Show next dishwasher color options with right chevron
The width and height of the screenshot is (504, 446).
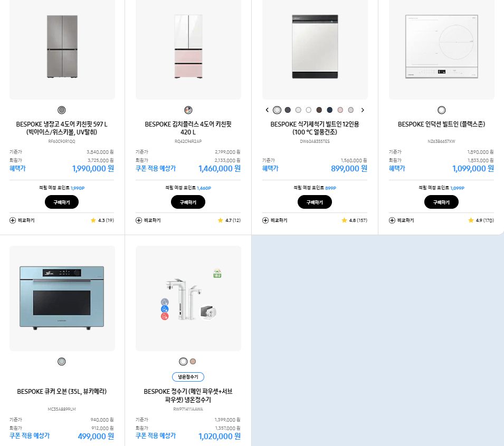363,110
